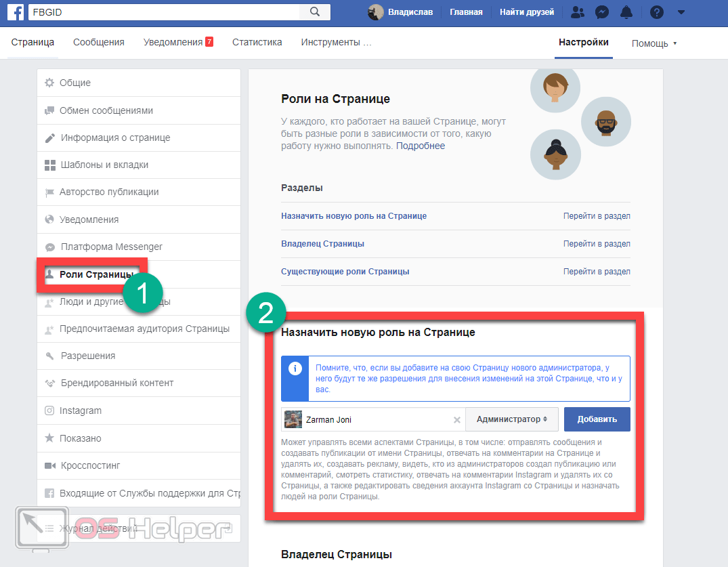The height and width of the screenshot is (567, 728).
Task: Switch to the Статистика tab
Action: (x=257, y=42)
